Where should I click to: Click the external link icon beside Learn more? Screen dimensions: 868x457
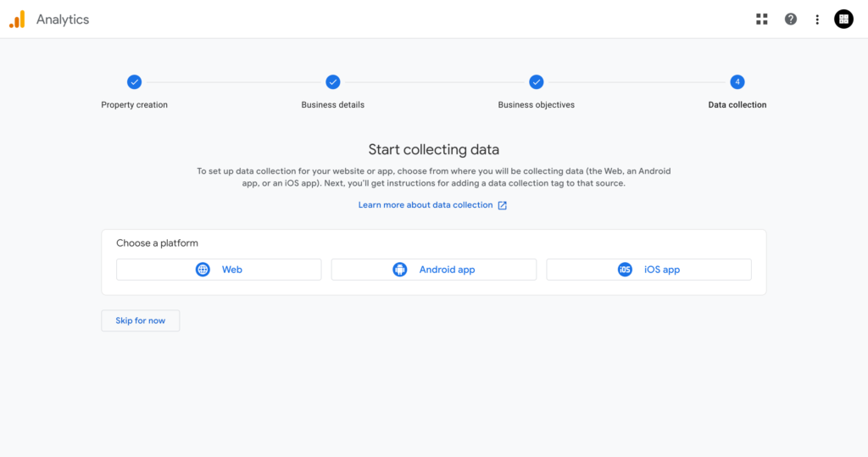(x=502, y=205)
